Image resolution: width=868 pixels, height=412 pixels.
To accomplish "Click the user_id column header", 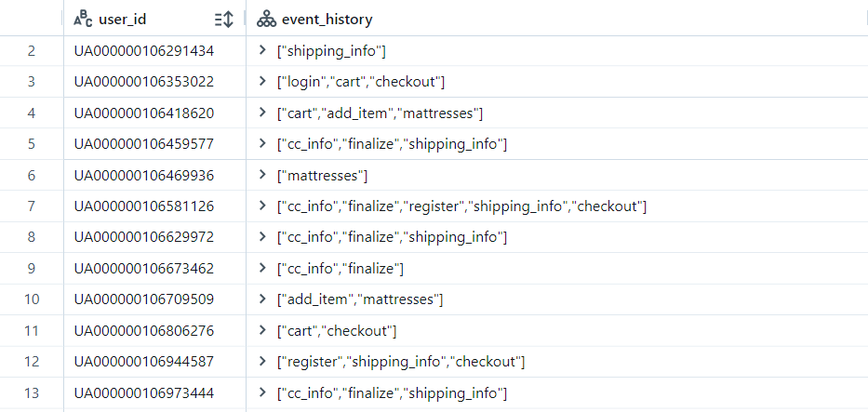I will pyautogui.click(x=154, y=20).
